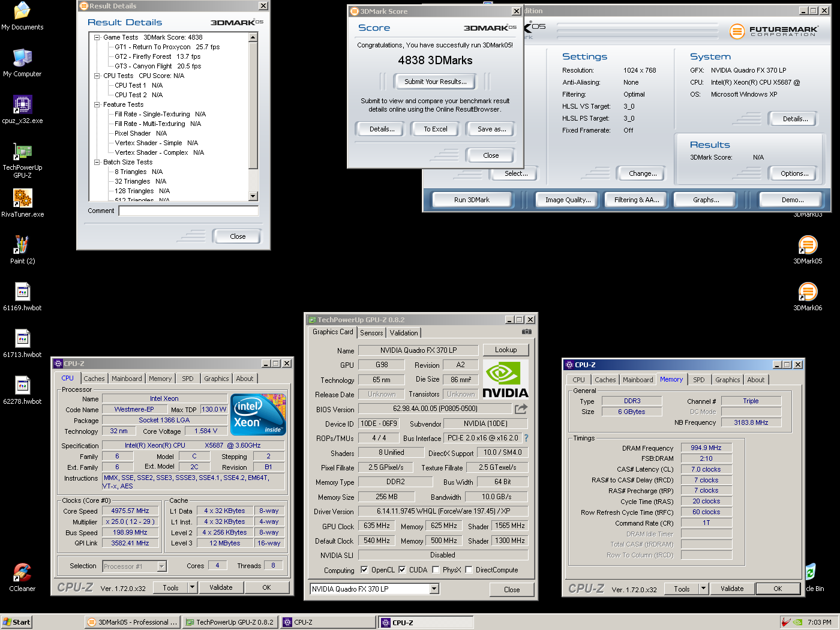Click Options... button in Results
The image size is (840, 630).
(x=794, y=173)
